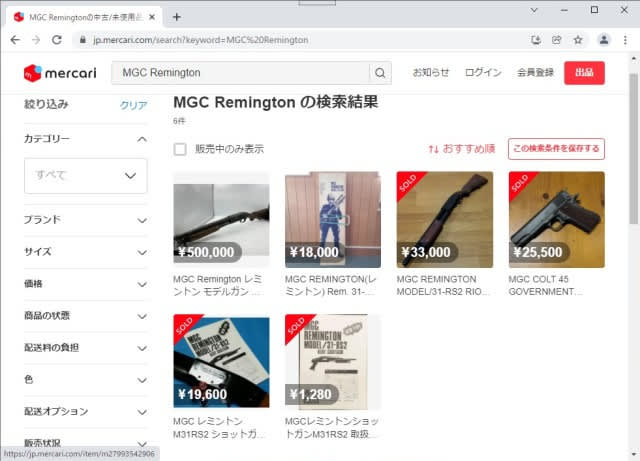Screen dimensions: 640x461
Task: Go forward with the browser forward arrow
Action: pyautogui.click(x=36, y=40)
